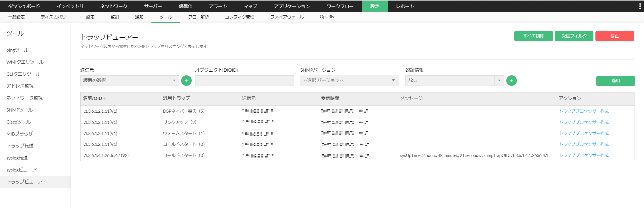Screen dimensions: 644x208
Task: Open the フロー解析 sub-tab
Action: point(199,17)
